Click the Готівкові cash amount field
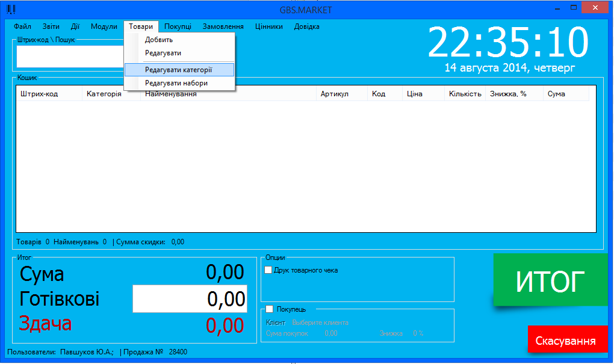The width and height of the screenshot is (614, 364). coord(190,298)
